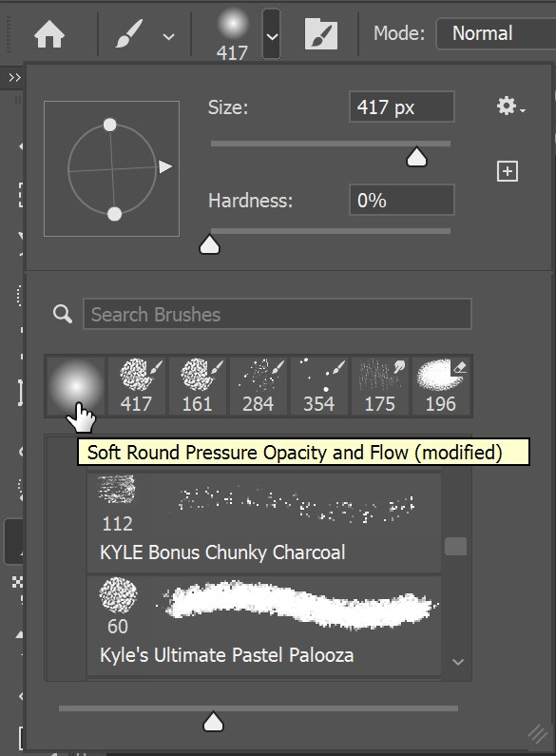Image resolution: width=556 pixels, height=756 pixels.
Task: Open the Mode dropdown showing Normal
Action: [x=496, y=33]
